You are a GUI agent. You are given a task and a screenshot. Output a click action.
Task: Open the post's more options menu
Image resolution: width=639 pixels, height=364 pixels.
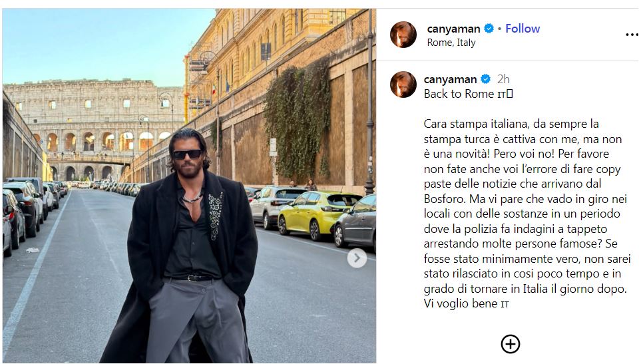(632, 35)
